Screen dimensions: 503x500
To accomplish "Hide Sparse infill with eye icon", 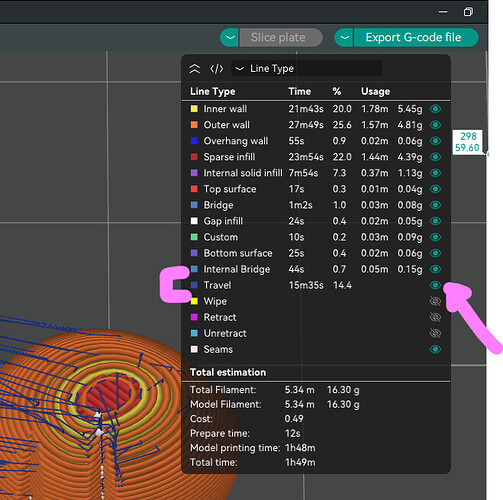I will [435, 157].
